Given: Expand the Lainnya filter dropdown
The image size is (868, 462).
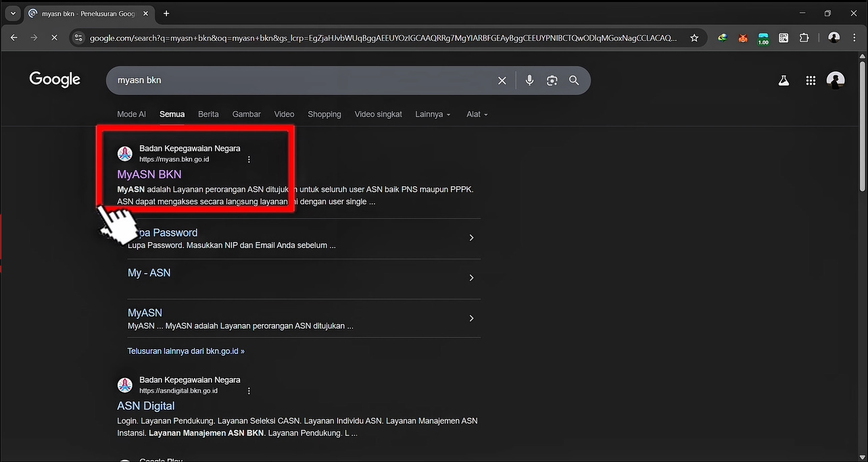Looking at the screenshot, I should click(x=433, y=114).
